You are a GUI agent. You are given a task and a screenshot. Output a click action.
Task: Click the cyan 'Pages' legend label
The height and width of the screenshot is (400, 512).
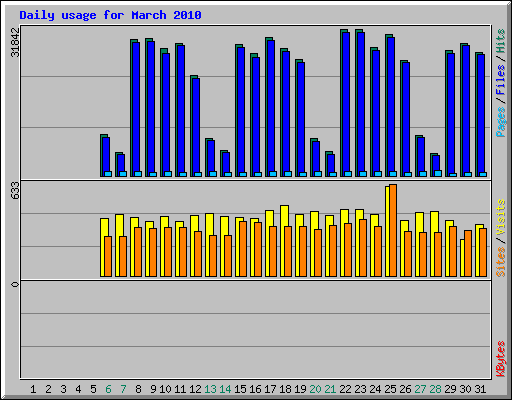click(x=501, y=122)
